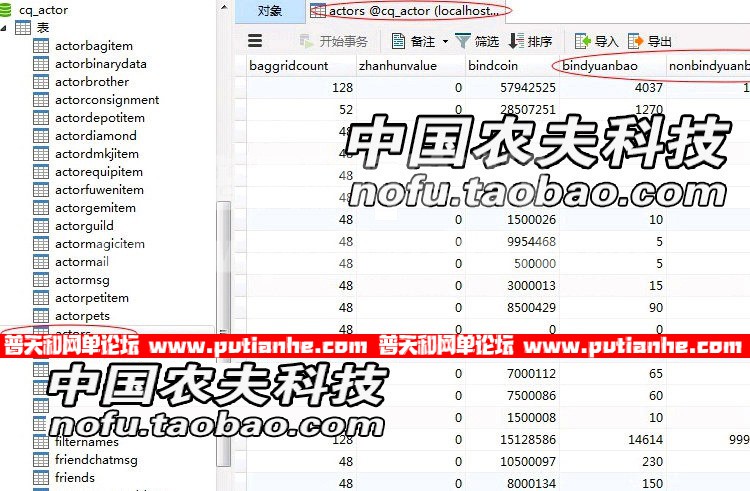Open the actorfuwenitem table
750x491 pixels.
(x=99, y=190)
